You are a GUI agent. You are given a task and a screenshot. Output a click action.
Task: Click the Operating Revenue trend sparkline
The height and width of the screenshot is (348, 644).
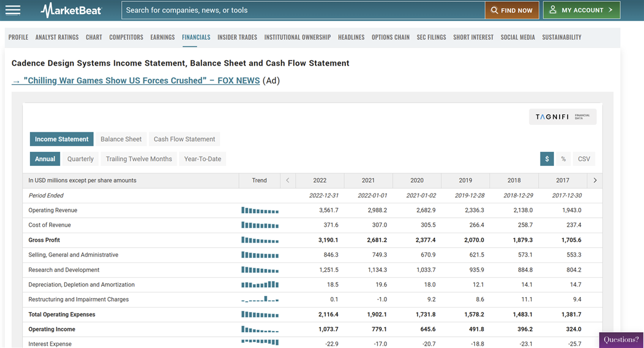(259, 210)
